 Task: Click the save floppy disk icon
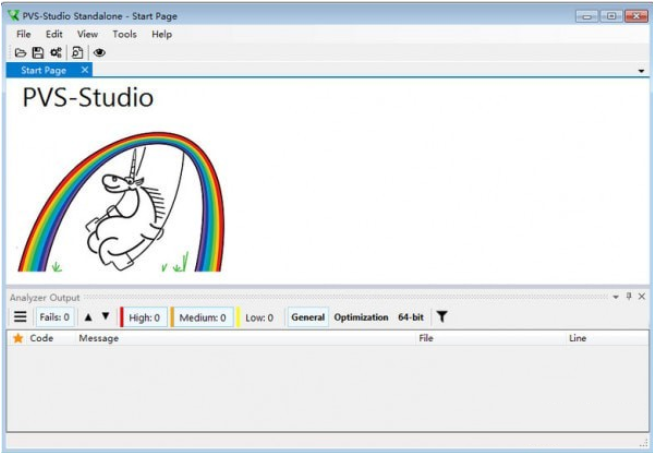(37, 52)
